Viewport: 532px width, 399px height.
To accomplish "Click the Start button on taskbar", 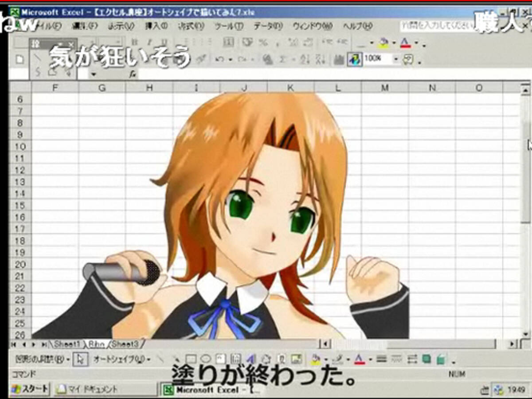I will point(29,389).
